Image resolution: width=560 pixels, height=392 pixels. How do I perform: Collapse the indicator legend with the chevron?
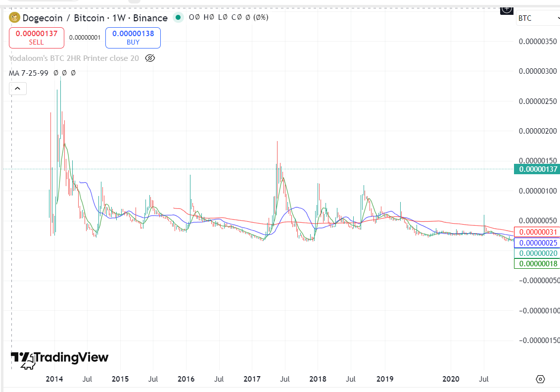pos(17,89)
